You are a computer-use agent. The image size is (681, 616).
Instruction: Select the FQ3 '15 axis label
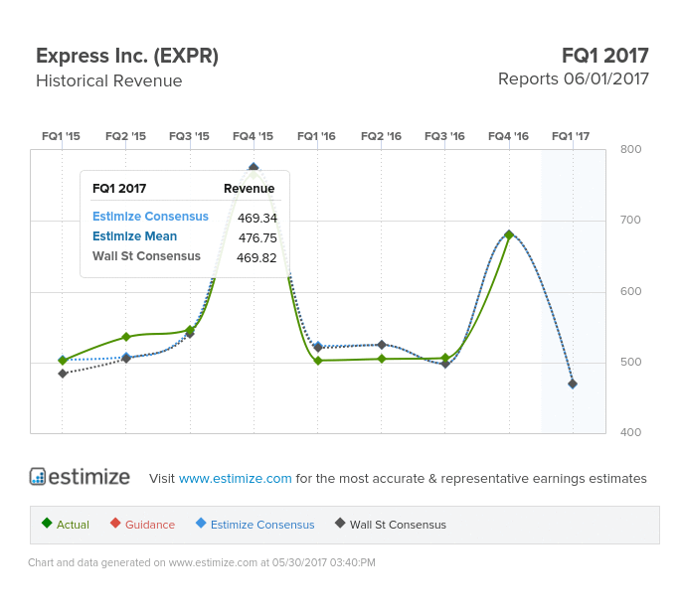click(189, 136)
